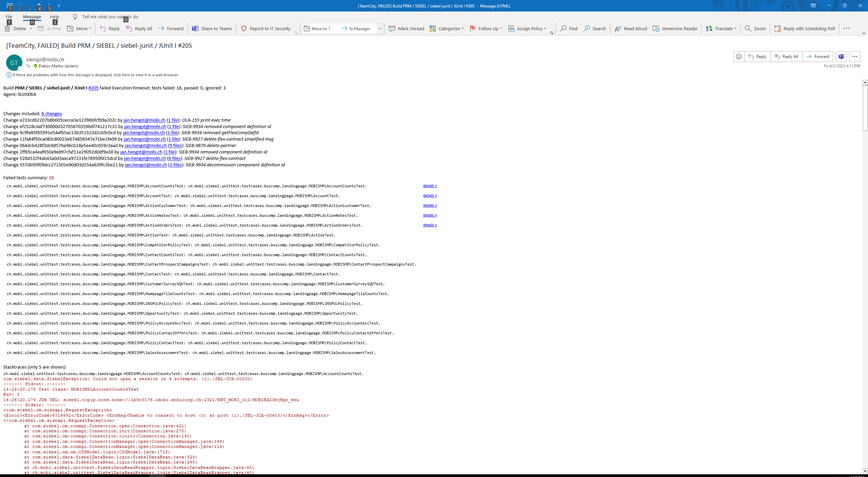868x477 pixels.
Task: Open more actions ellipsis in message header
Action: [854, 57]
